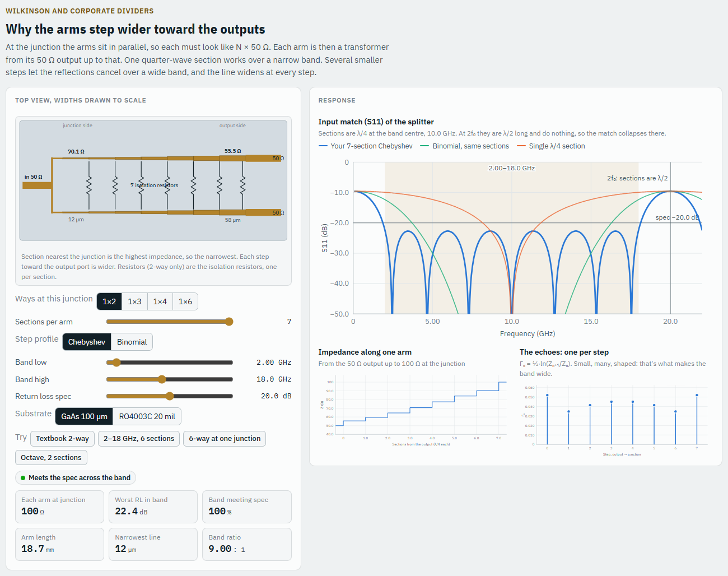Select the Arm length card
Screen dimensions: 728x576
60,544
